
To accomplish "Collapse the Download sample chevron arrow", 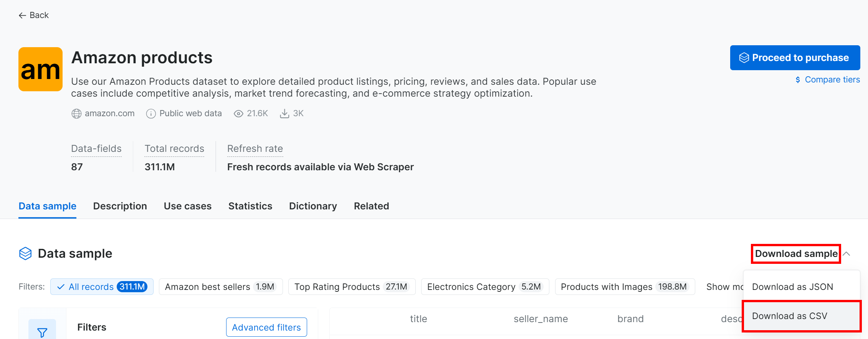I will [847, 254].
